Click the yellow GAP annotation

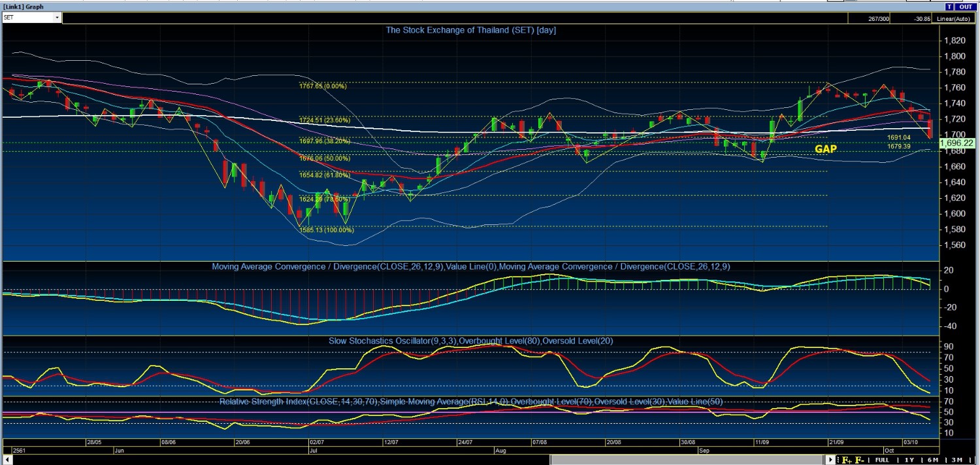tap(826, 149)
